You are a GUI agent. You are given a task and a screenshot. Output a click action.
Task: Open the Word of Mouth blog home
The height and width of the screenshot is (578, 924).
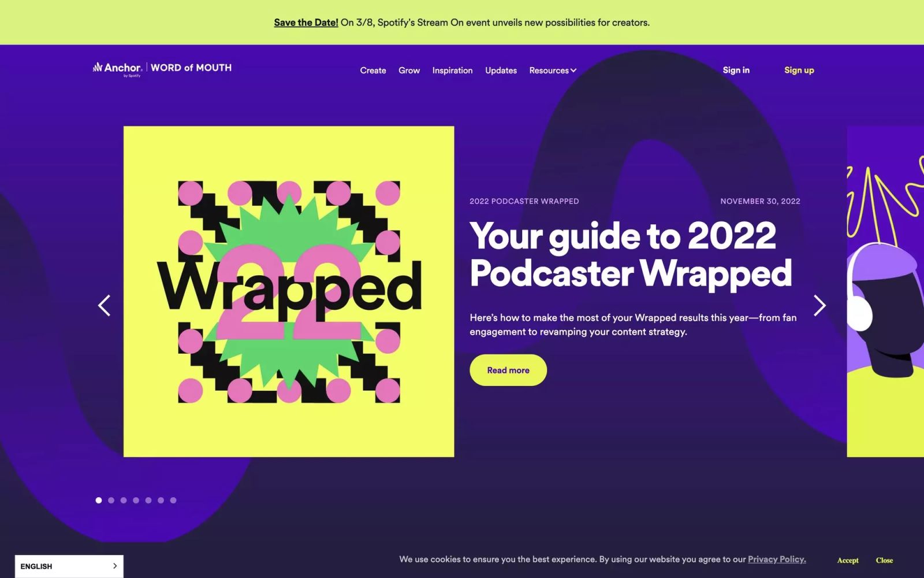point(191,68)
